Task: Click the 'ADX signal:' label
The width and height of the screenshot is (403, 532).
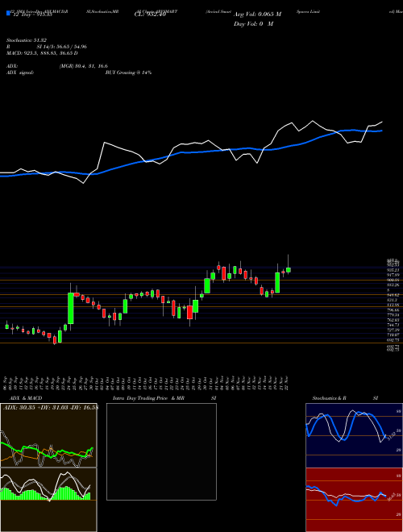Action: click(x=20, y=73)
